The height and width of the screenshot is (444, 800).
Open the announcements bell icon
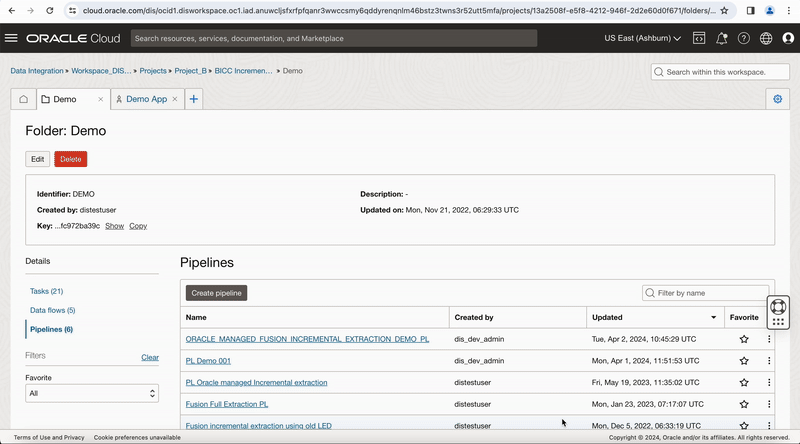click(x=721, y=38)
